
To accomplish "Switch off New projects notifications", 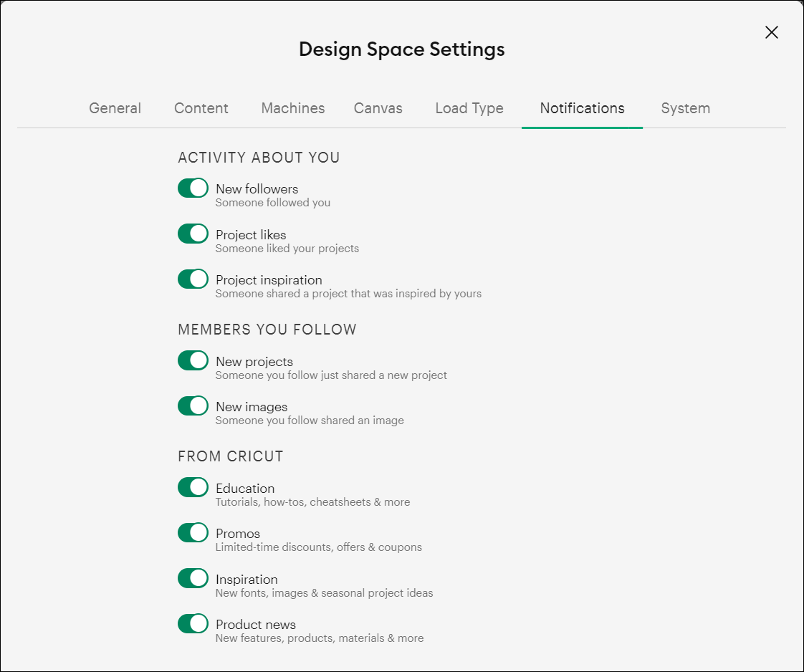I will [193, 360].
